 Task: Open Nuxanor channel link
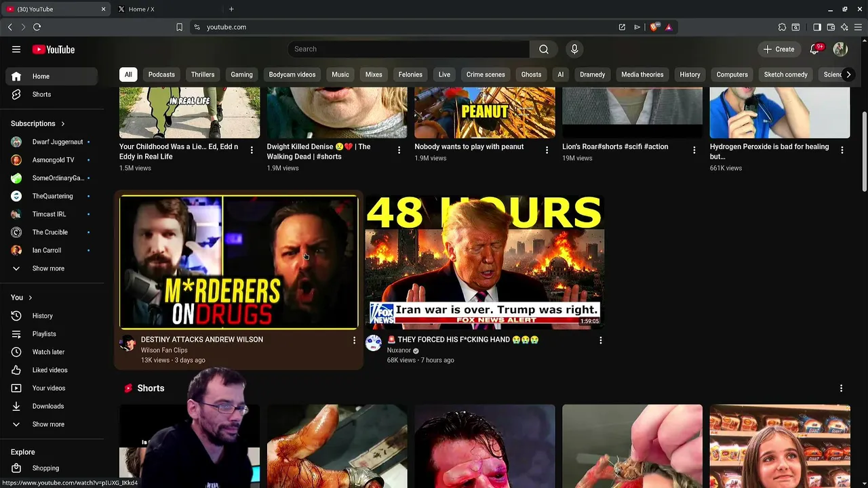(x=399, y=350)
